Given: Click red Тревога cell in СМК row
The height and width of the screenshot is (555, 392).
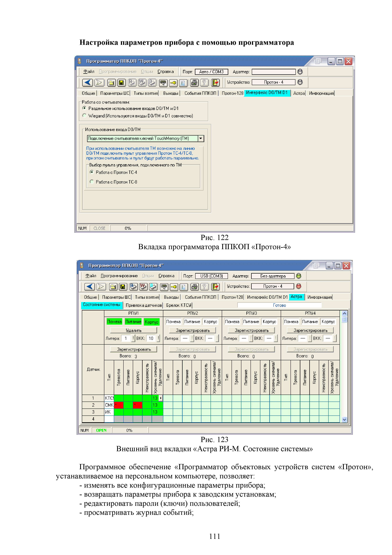Looking at the screenshot, I should 119,405.
